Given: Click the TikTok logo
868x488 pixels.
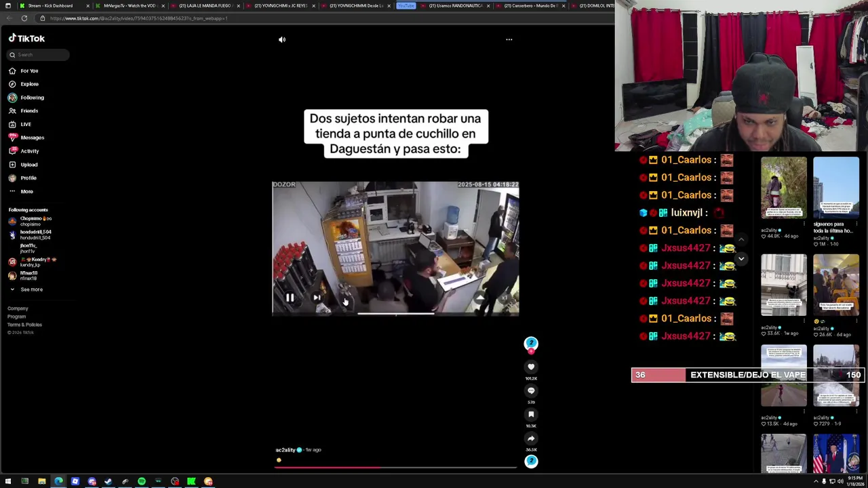Looking at the screenshot, I should pyautogui.click(x=26, y=39).
